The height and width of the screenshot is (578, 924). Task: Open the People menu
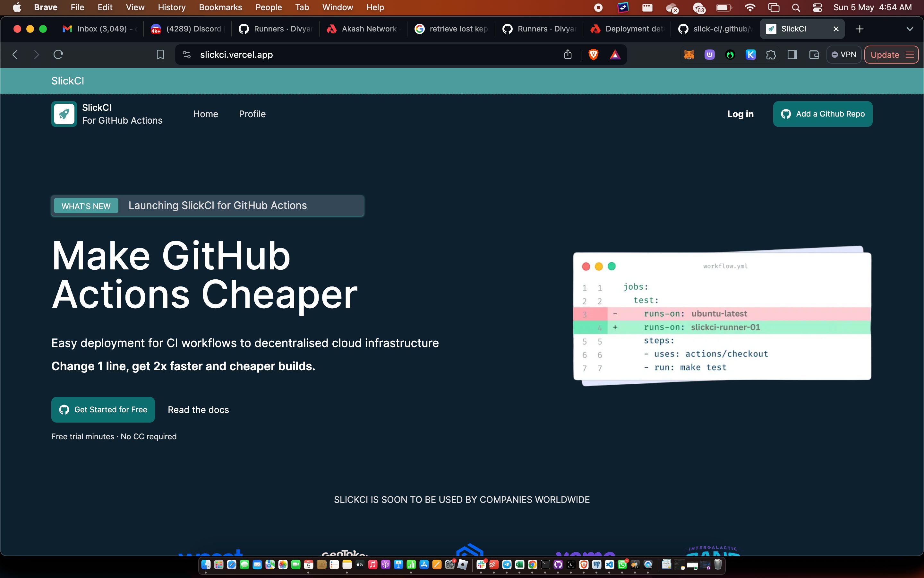click(x=269, y=7)
